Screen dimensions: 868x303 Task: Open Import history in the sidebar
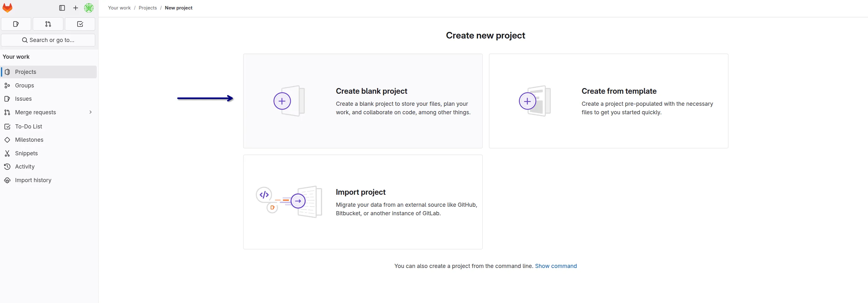pyautogui.click(x=33, y=180)
